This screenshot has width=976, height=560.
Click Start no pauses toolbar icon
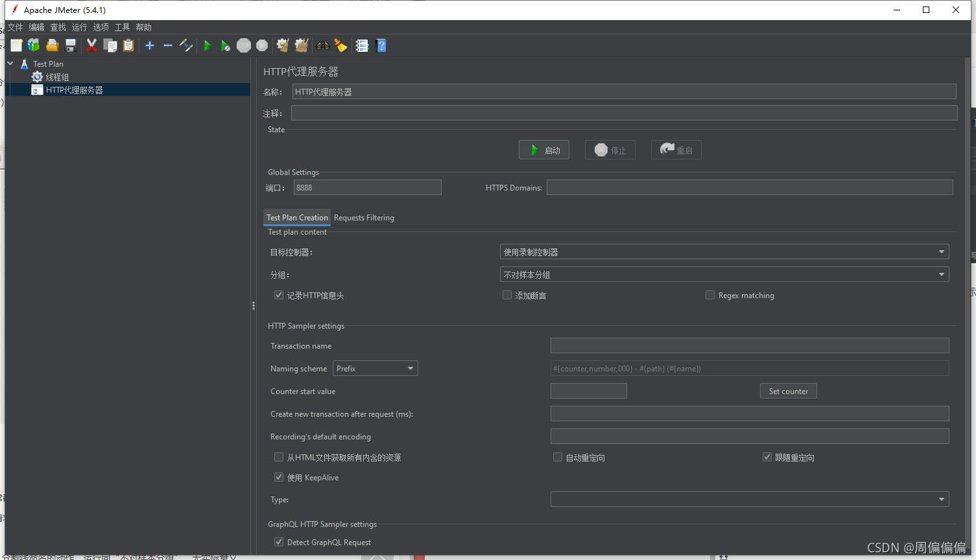tap(225, 45)
